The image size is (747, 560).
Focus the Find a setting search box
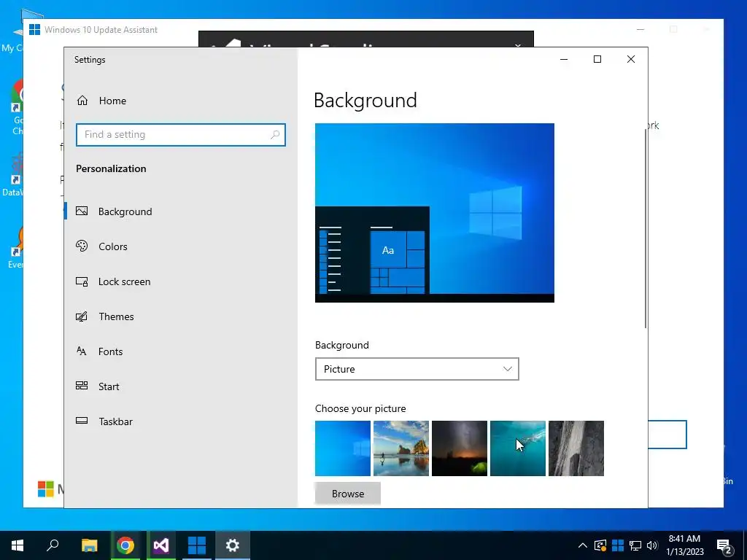181,135
